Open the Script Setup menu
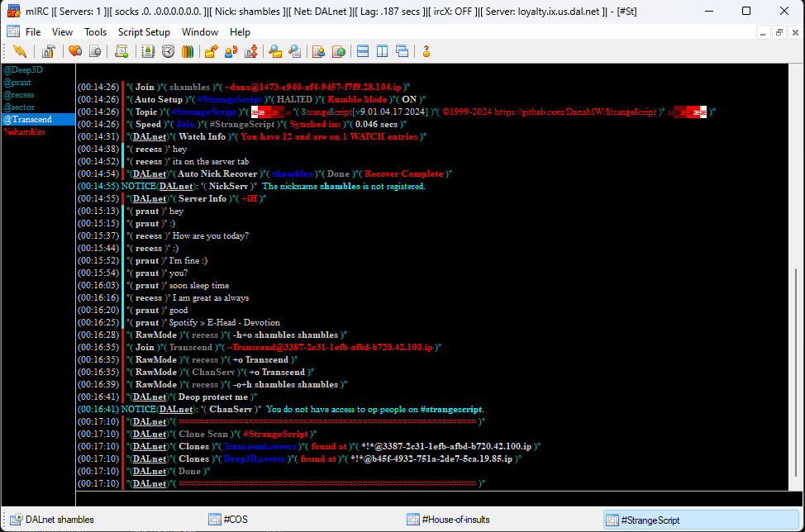 pos(144,32)
